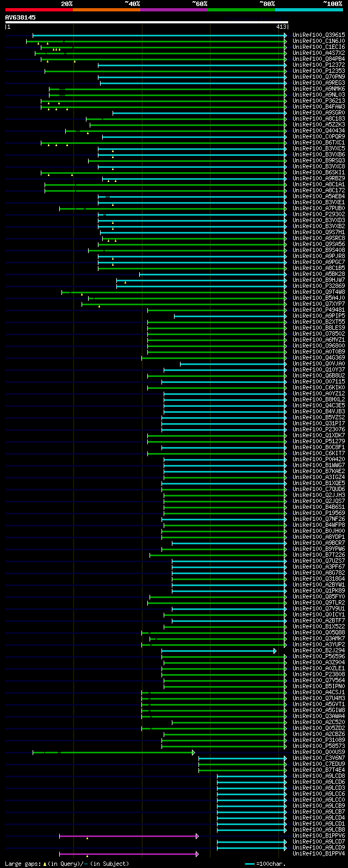This screenshot has height=868, width=348.
Task: Select label UniRef100_Q70PN9
Action: [319, 77]
